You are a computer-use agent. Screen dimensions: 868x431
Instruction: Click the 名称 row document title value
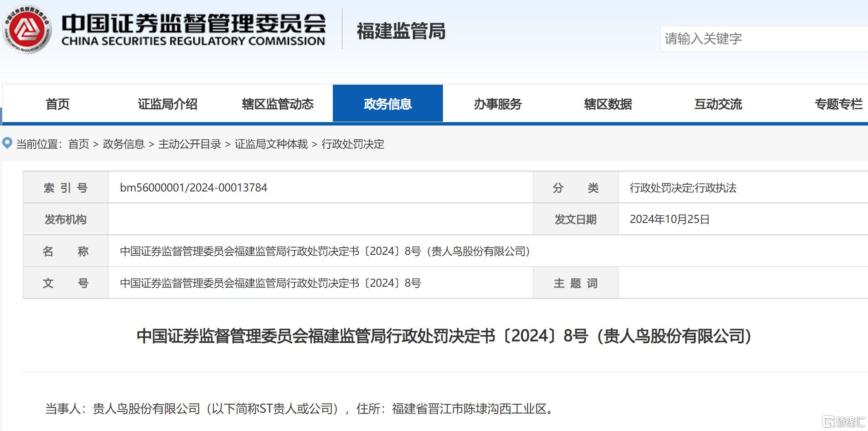[x=325, y=251]
